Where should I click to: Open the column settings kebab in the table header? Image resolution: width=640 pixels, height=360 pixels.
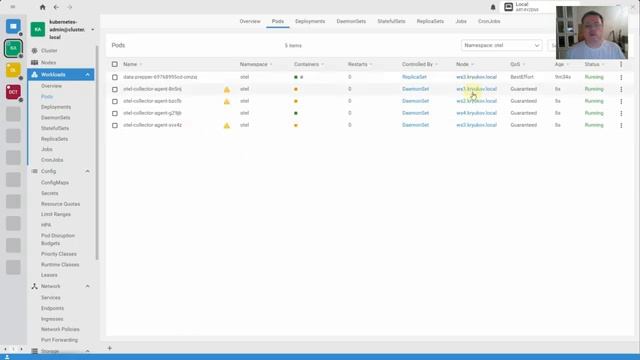tap(621, 64)
